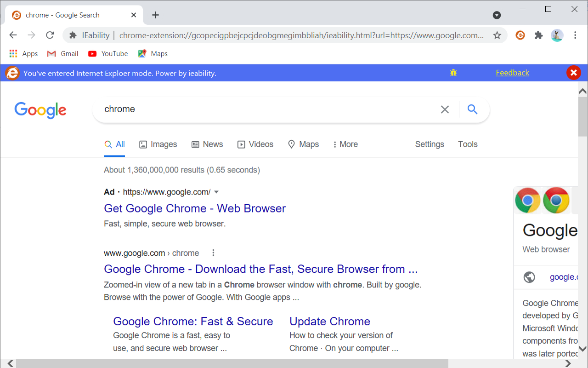The image size is (588, 368).
Task: Open YouTube from the bookmarks bar
Action: (x=107, y=53)
